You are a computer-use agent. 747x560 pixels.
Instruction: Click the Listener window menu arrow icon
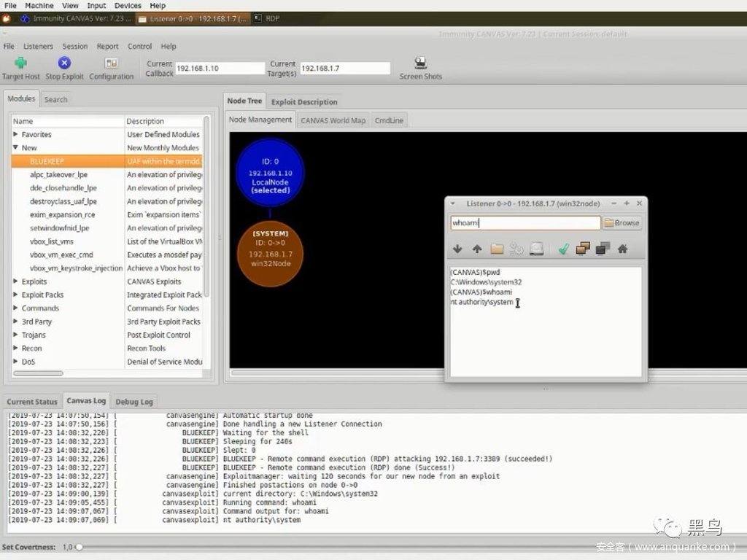tap(452, 203)
